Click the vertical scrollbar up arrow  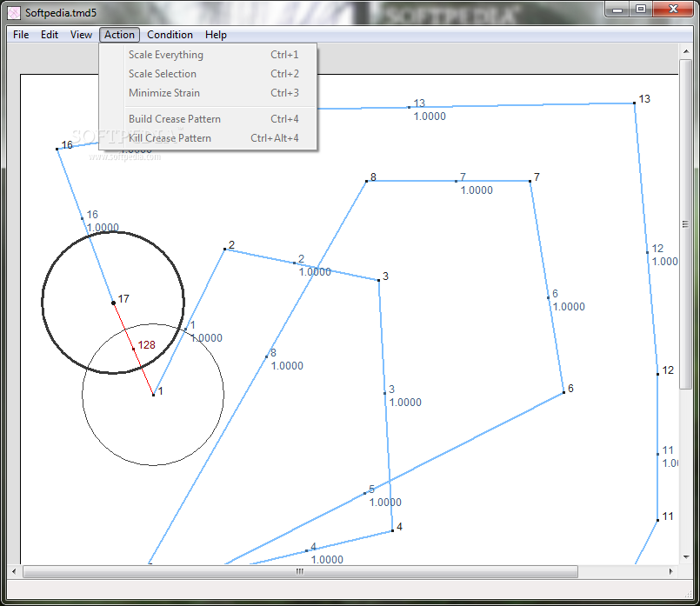point(686,52)
